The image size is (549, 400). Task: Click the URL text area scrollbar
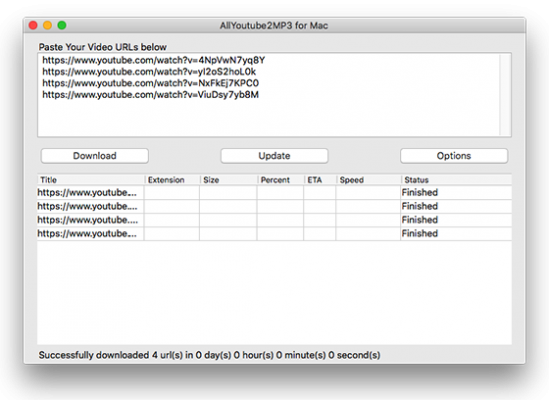(505, 95)
